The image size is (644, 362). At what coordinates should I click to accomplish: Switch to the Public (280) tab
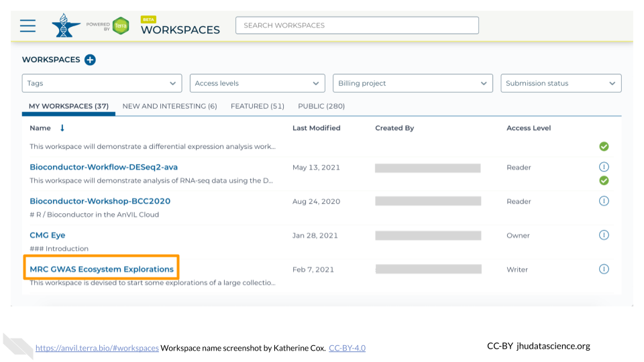(321, 107)
